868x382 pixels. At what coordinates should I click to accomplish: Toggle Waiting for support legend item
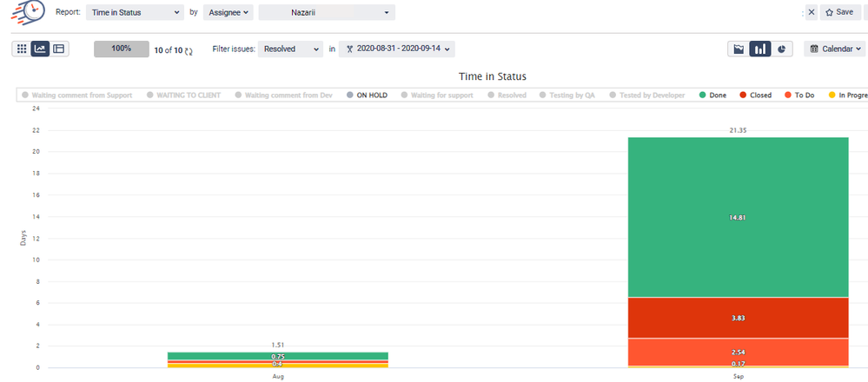tap(437, 95)
